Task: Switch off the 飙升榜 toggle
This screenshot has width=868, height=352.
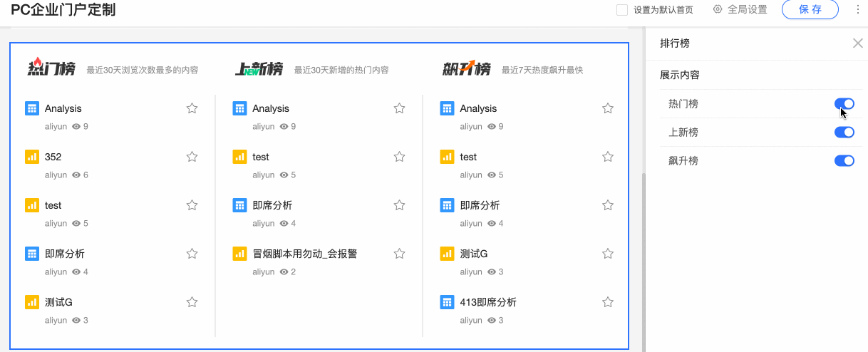Action: point(844,161)
